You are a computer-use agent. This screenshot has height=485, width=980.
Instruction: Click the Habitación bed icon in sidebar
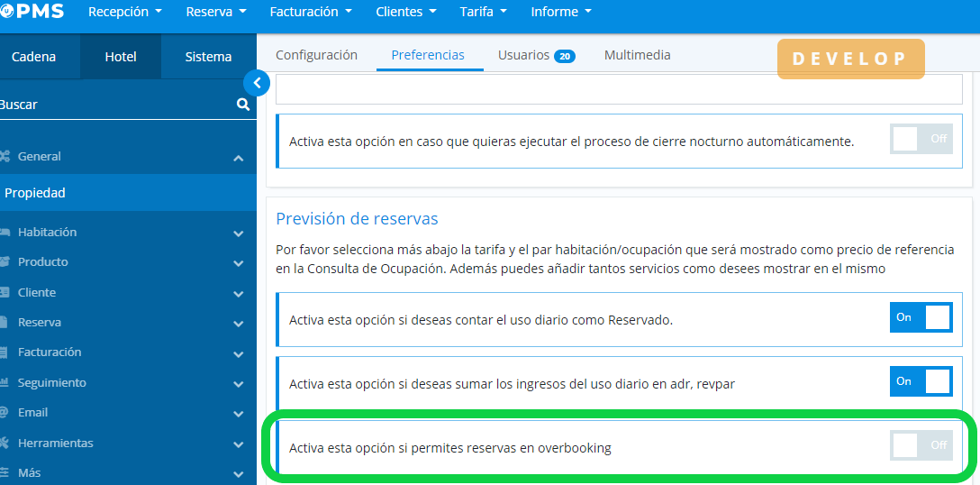tap(5, 232)
